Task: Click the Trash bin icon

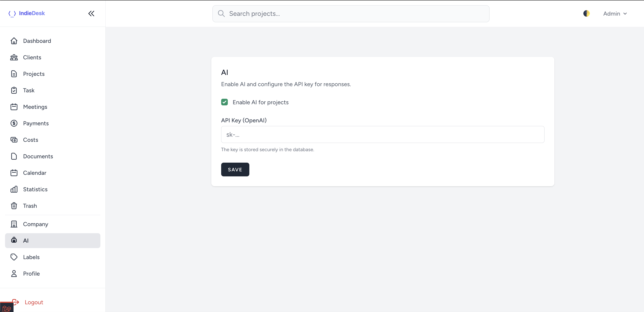Action: tap(14, 205)
